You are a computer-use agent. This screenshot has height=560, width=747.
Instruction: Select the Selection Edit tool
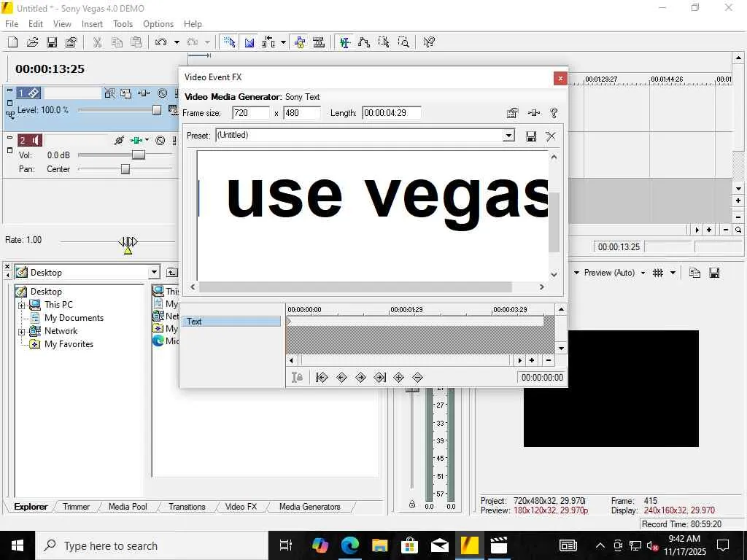[384, 42]
